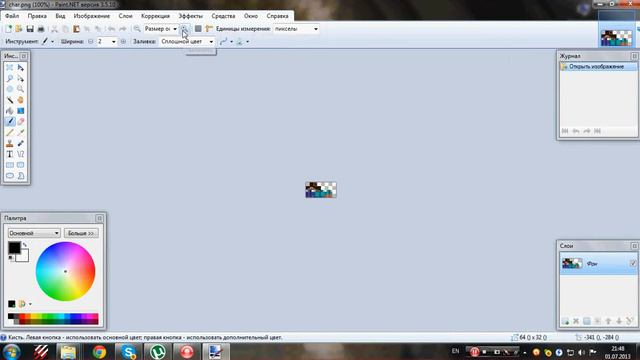This screenshot has height=360, width=640.
Task: Select the Rounded Rectangle tool
Action: pos(20,165)
